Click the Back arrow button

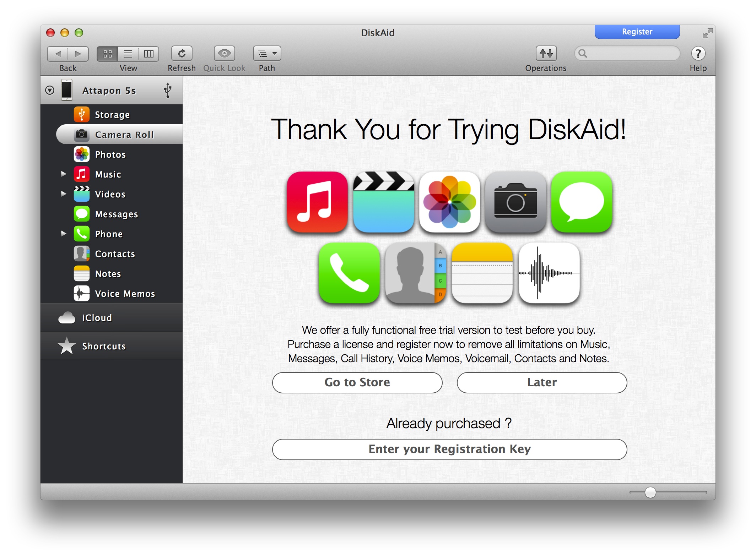[58, 54]
